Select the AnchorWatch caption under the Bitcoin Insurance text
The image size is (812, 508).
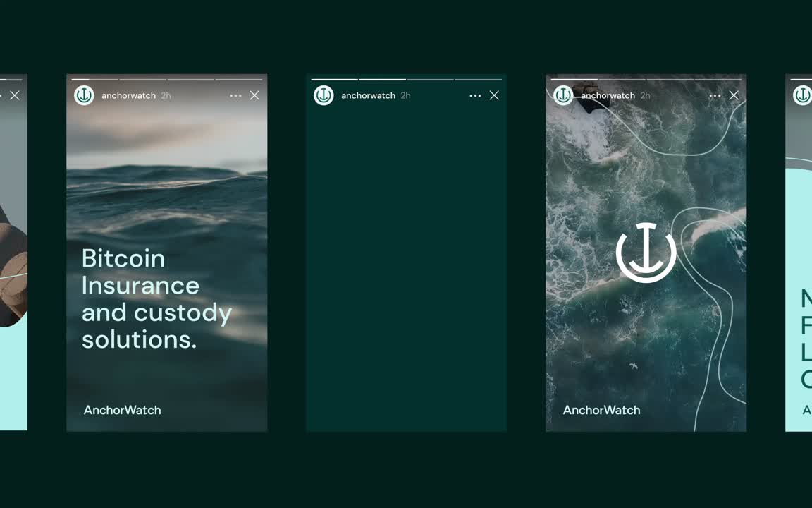tap(122, 410)
